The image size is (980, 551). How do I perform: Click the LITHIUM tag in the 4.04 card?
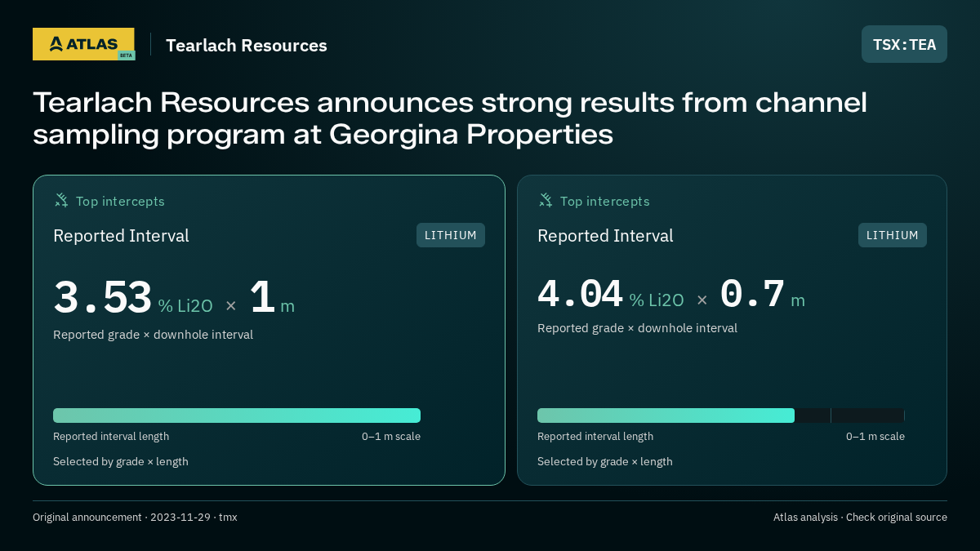click(x=893, y=235)
